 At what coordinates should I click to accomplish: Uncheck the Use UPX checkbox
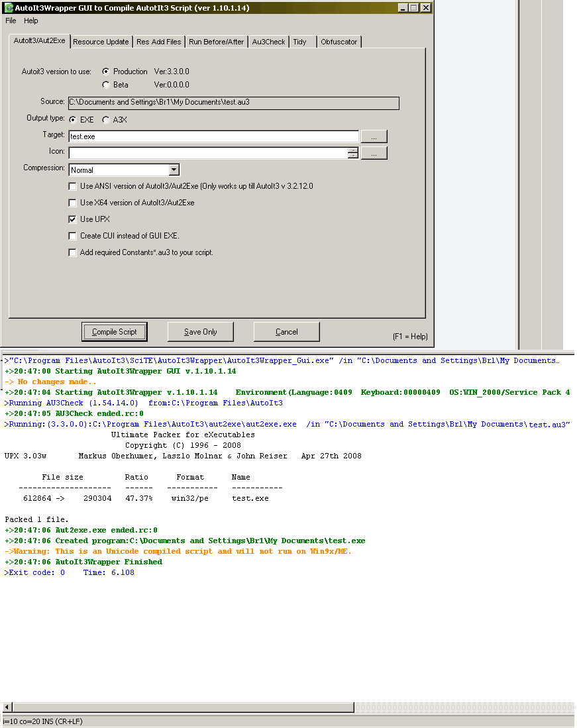coord(72,219)
